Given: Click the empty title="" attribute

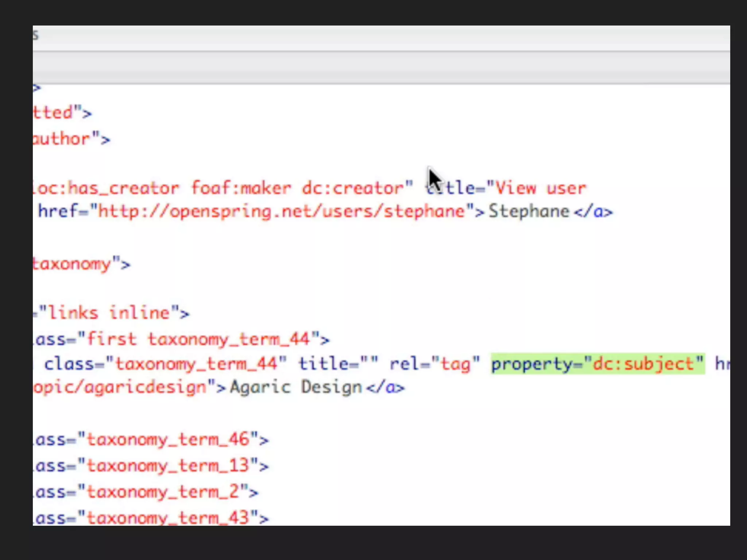Looking at the screenshot, I should click(338, 364).
